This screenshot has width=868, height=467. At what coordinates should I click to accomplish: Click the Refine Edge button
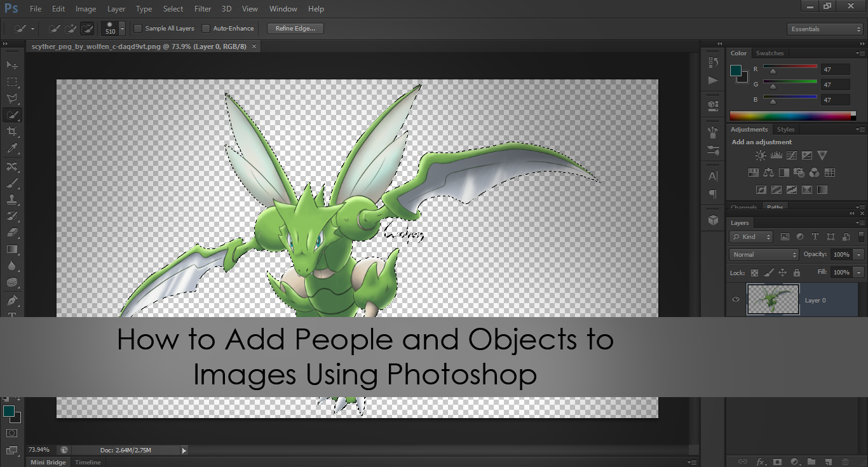click(x=295, y=29)
